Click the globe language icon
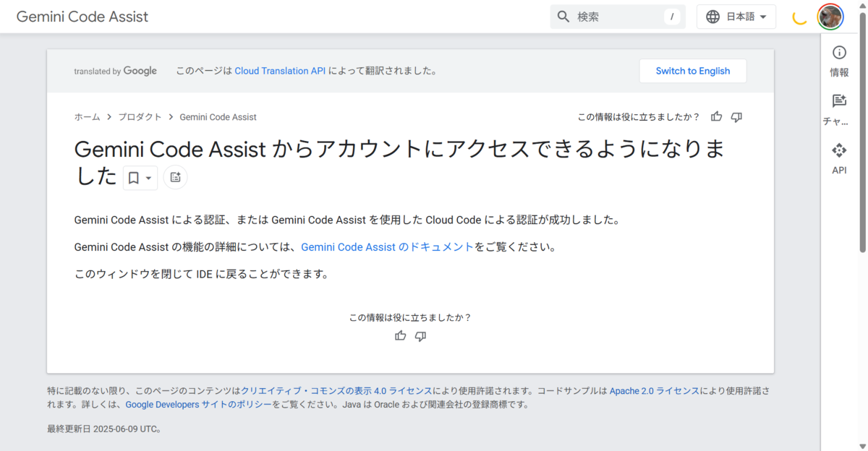The width and height of the screenshot is (868, 451). [713, 17]
